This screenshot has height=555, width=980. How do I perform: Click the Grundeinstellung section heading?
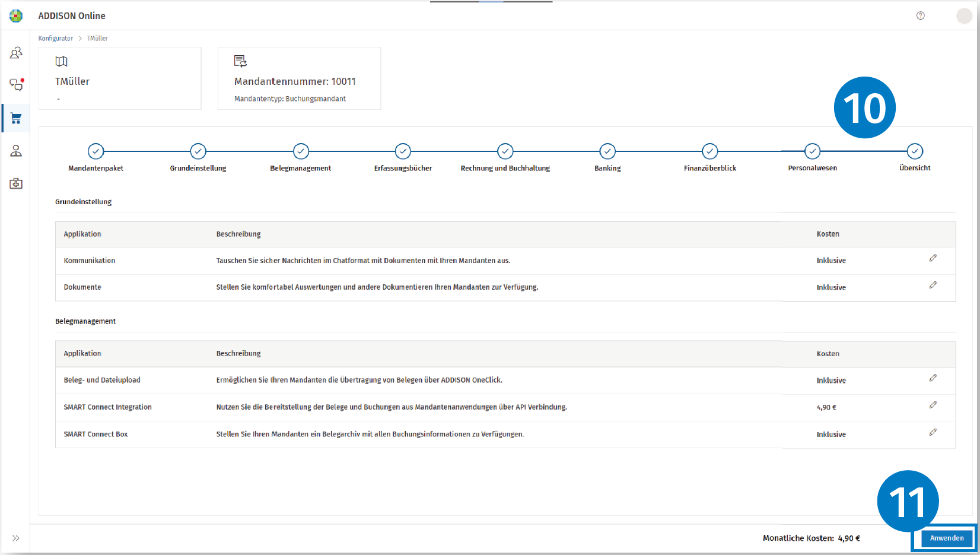click(x=83, y=202)
